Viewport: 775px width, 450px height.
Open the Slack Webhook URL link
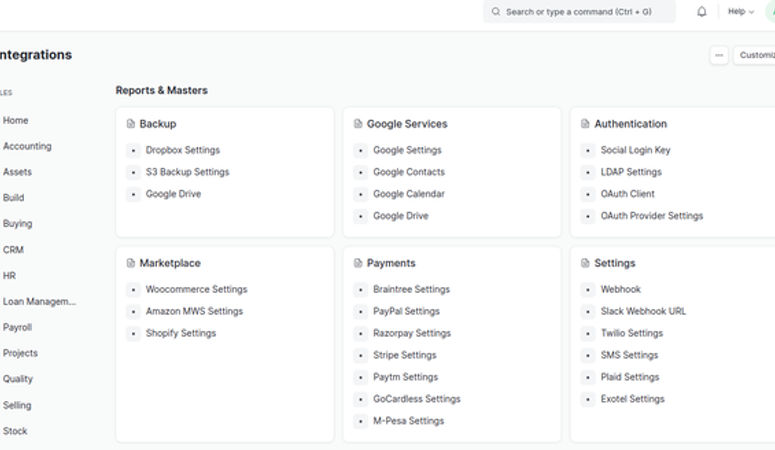(643, 311)
